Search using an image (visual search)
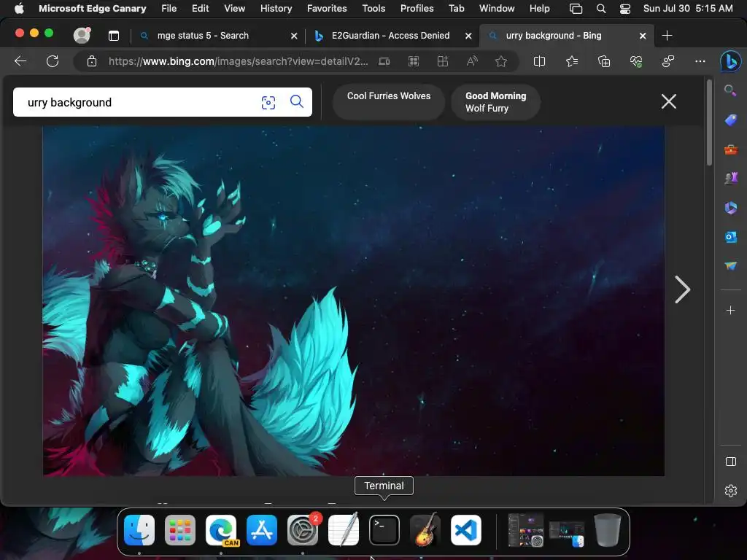Image resolution: width=747 pixels, height=560 pixels. [268, 102]
